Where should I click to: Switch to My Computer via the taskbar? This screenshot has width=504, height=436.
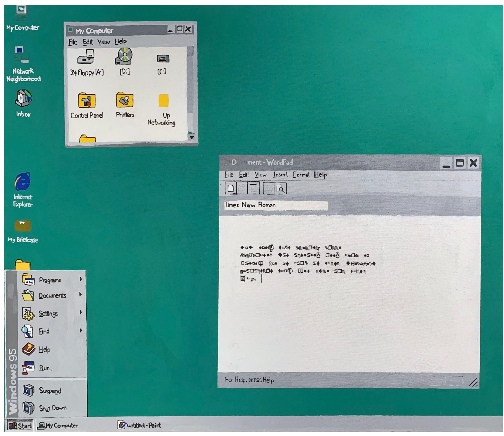(x=58, y=426)
